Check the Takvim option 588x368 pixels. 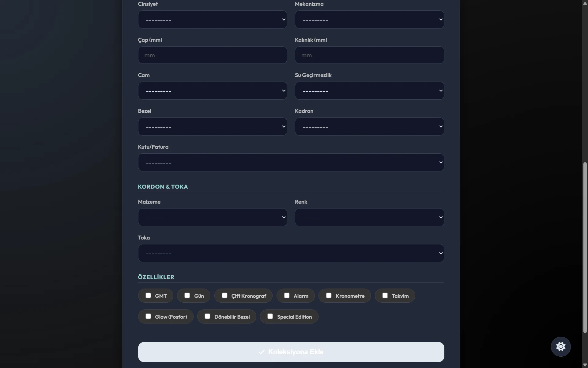tap(385, 296)
